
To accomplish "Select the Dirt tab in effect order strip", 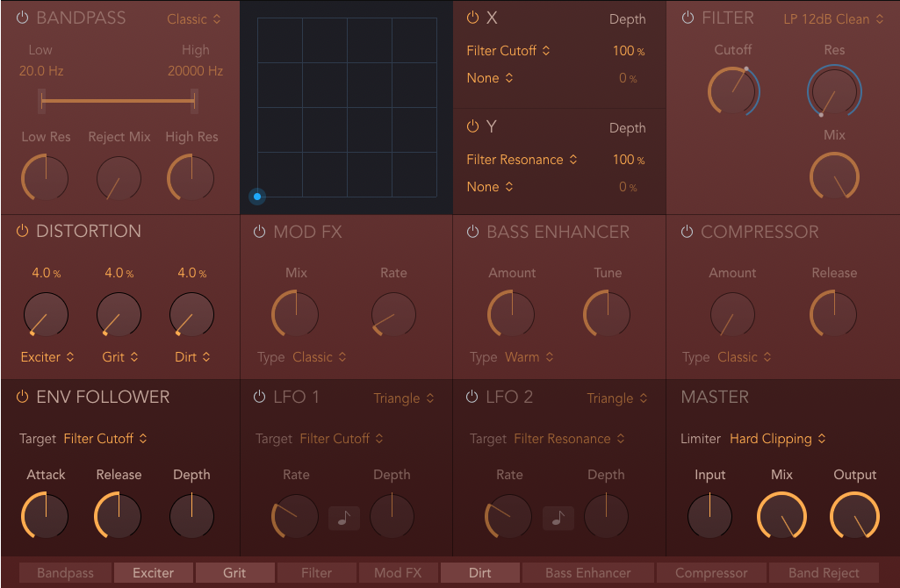I will pyautogui.click(x=479, y=572).
